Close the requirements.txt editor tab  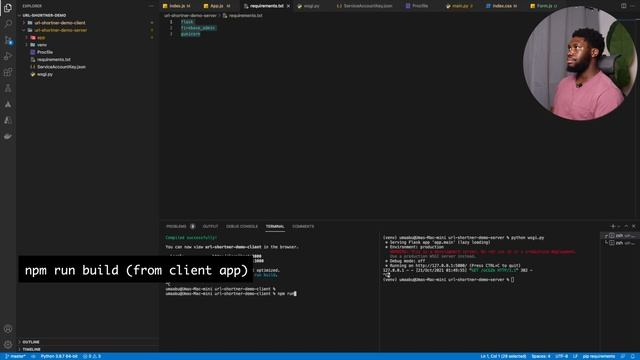click(288, 6)
